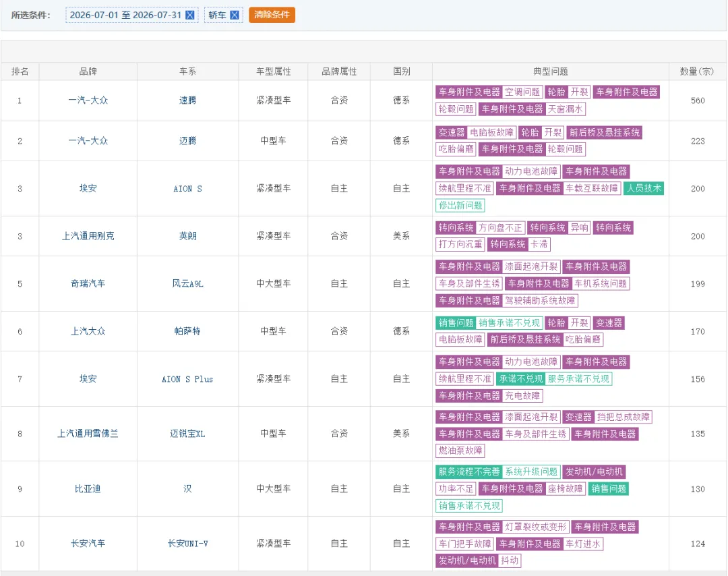This screenshot has height=576, width=728.
Task: Click the 车系 column header
Action: (187, 71)
